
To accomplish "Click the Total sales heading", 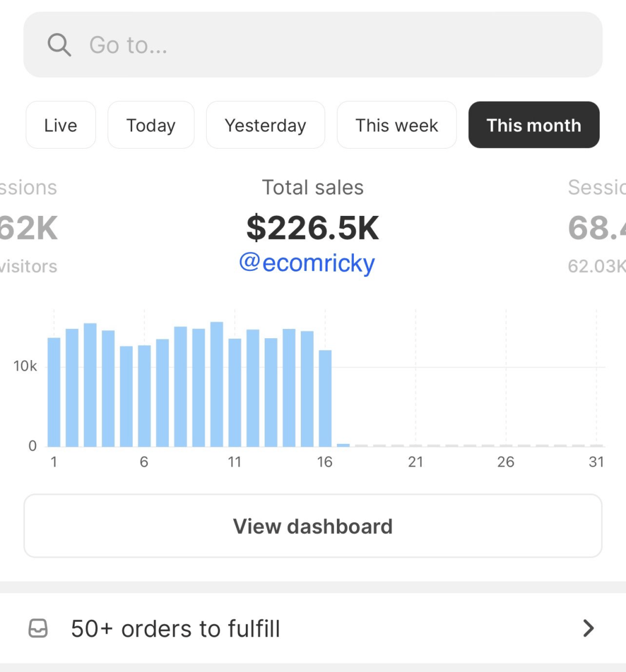I will [x=312, y=187].
